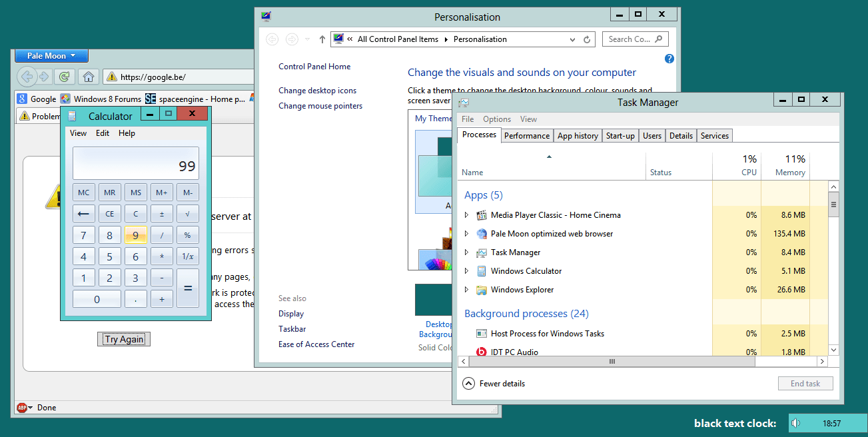Open the Calculator Help menu

pyautogui.click(x=127, y=133)
